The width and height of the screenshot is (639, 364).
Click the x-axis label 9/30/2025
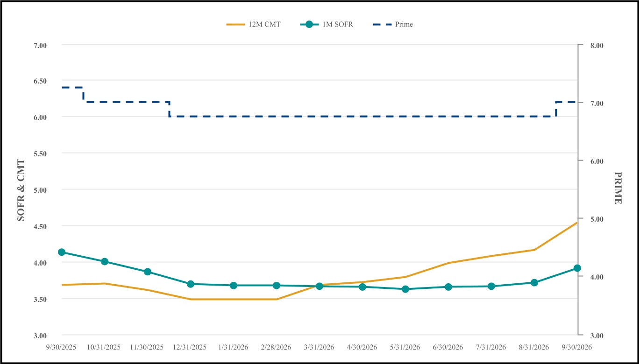coord(62,347)
